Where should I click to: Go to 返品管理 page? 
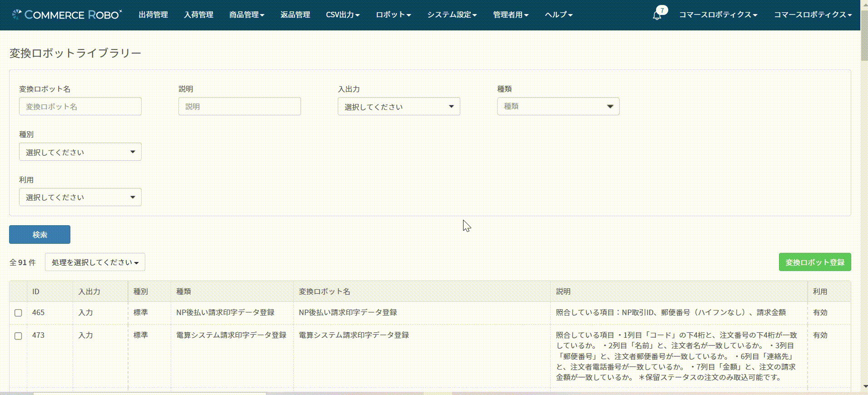(x=295, y=15)
